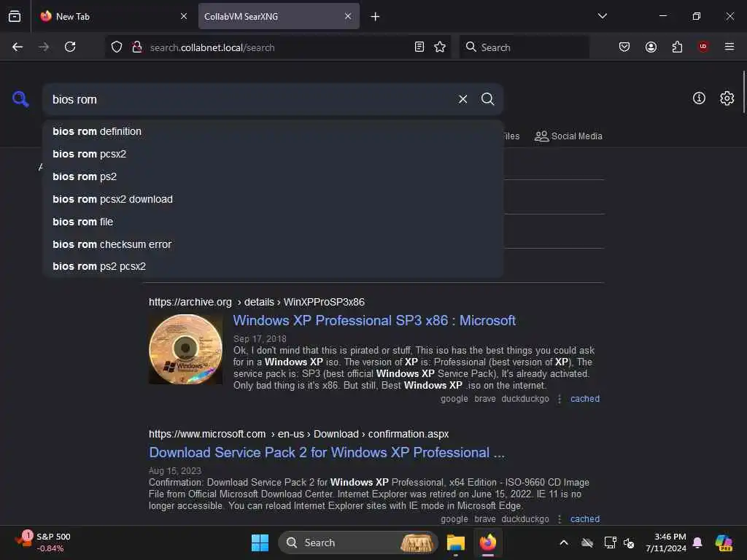This screenshot has width=747, height=560.
Task: Open the Firefox account icon
Action: pyautogui.click(x=651, y=47)
